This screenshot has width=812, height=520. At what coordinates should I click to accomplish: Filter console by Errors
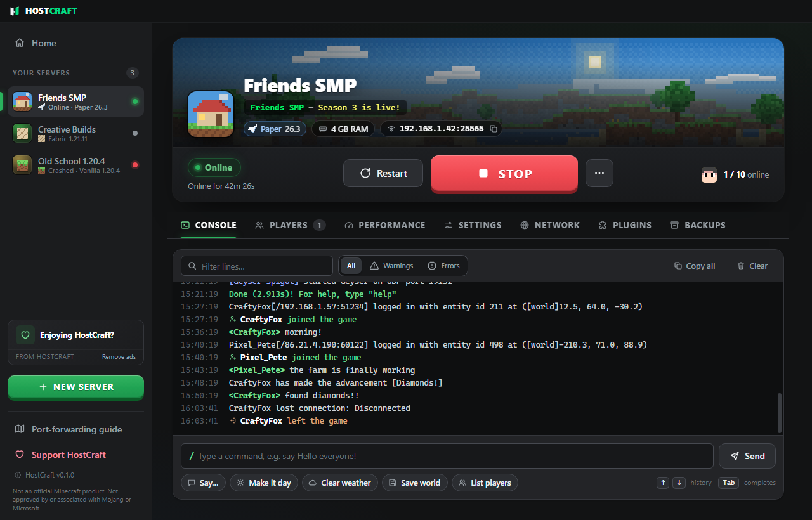444,266
